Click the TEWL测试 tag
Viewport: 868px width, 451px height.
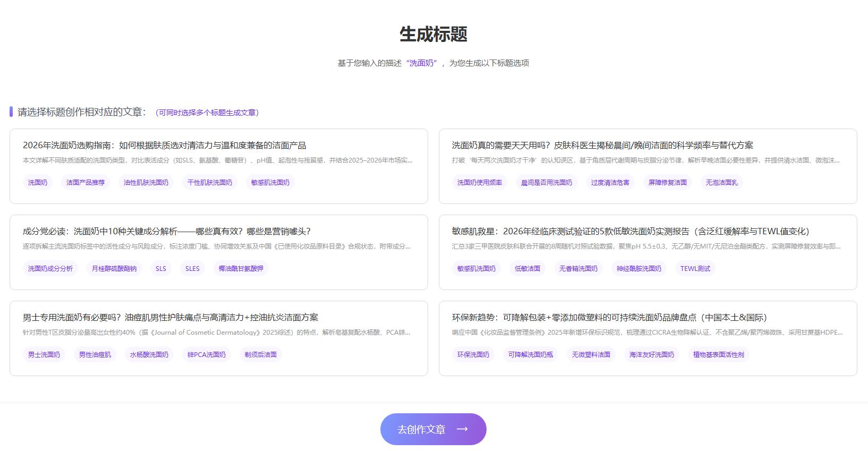tap(695, 268)
